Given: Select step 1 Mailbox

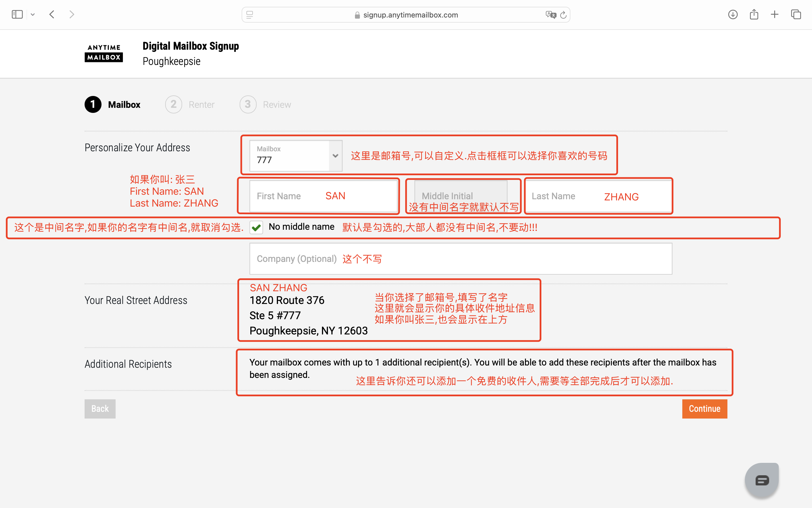Looking at the screenshot, I should tap(112, 104).
